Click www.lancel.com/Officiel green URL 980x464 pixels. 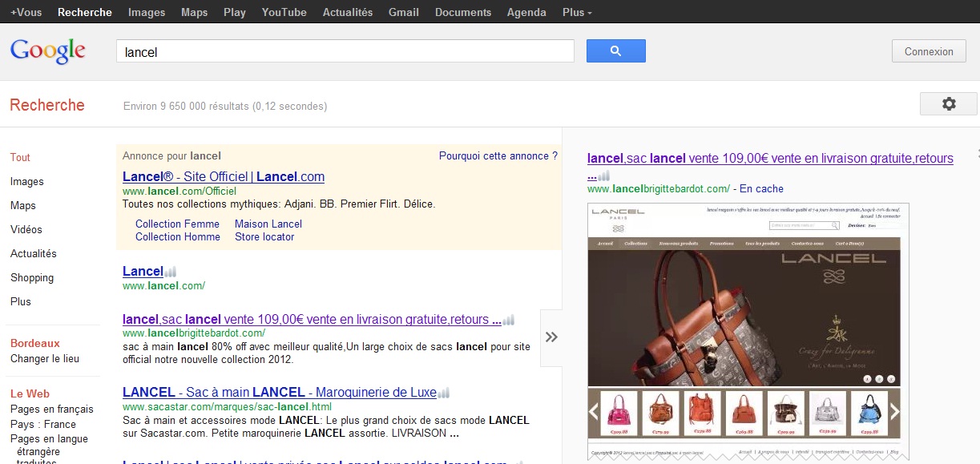179,192
